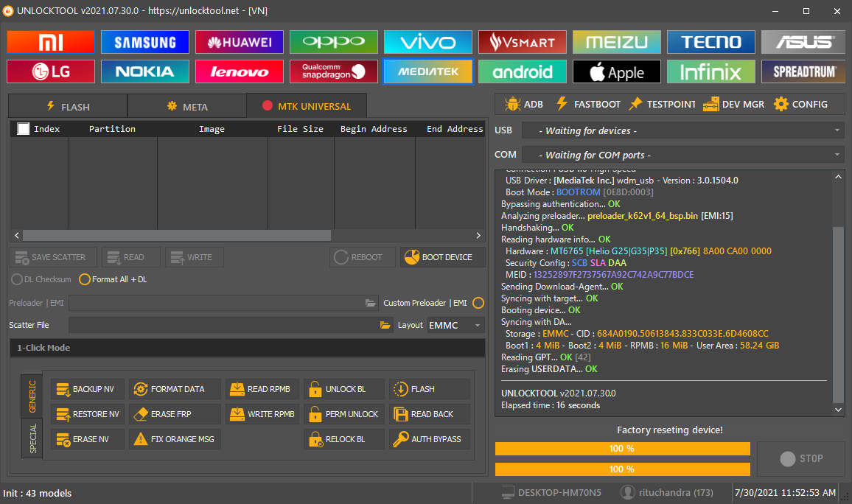The width and height of the screenshot is (852, 504).
Task: Run AUTH BYPASS
Action: (x=429, y=439)
